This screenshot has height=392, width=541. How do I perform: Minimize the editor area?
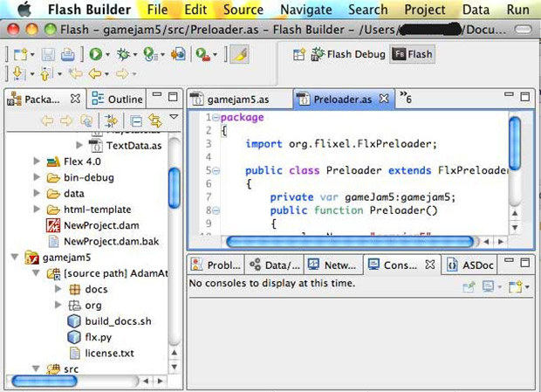coord(509,94)
